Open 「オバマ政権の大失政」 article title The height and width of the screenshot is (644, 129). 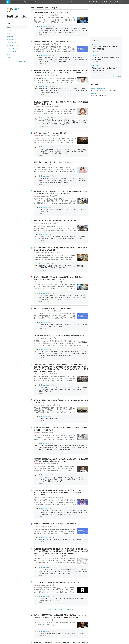[x=51, y=12]
